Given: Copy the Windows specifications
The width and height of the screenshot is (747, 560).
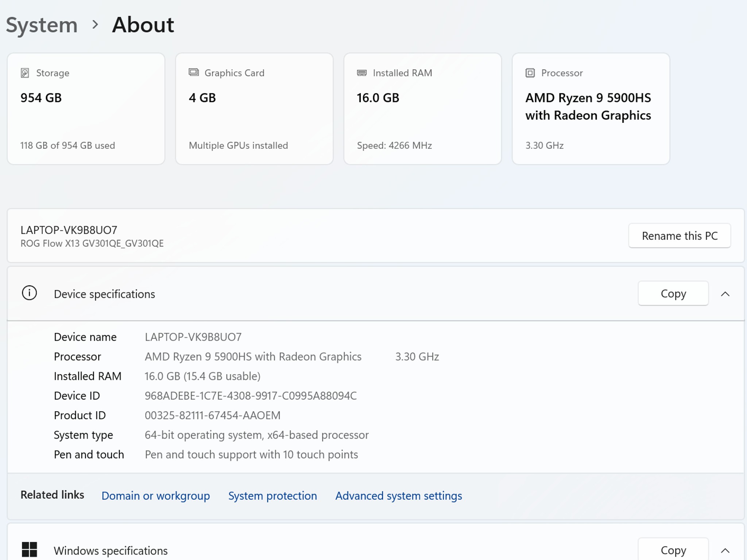Looking at the screenshot, I should click(x=673, y=550).
